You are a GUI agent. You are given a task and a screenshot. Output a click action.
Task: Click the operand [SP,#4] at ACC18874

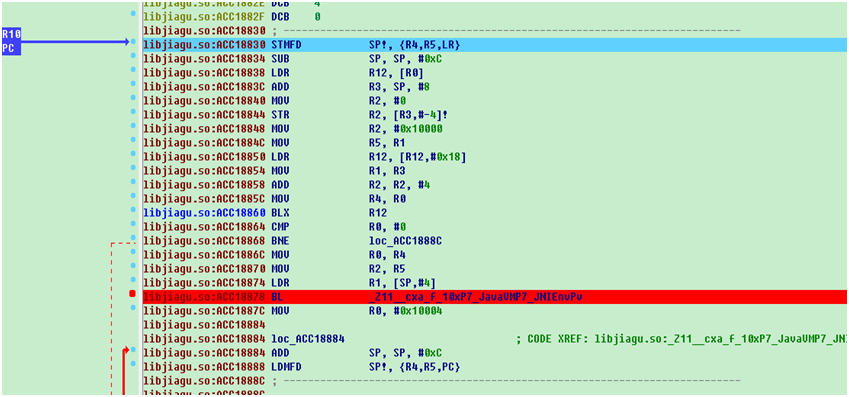tap(414, 283)
